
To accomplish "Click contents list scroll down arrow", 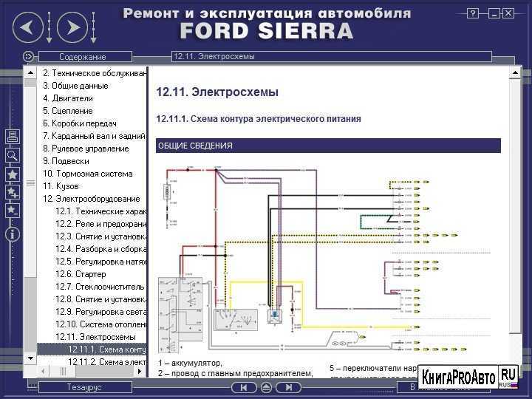I will point(30,358).
